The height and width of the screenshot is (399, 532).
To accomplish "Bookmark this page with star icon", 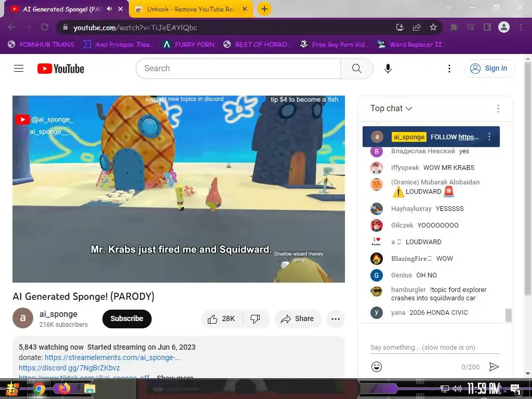I will 433,27.
